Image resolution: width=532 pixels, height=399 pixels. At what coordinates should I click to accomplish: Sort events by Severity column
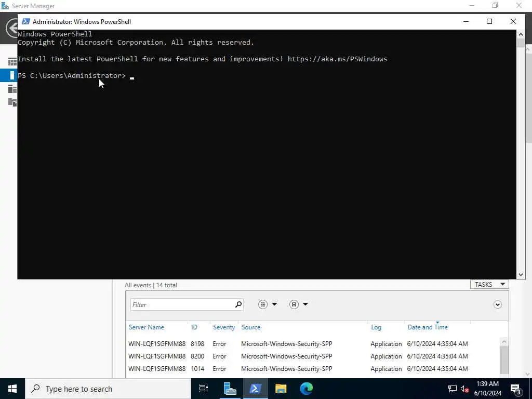[223, 327]
